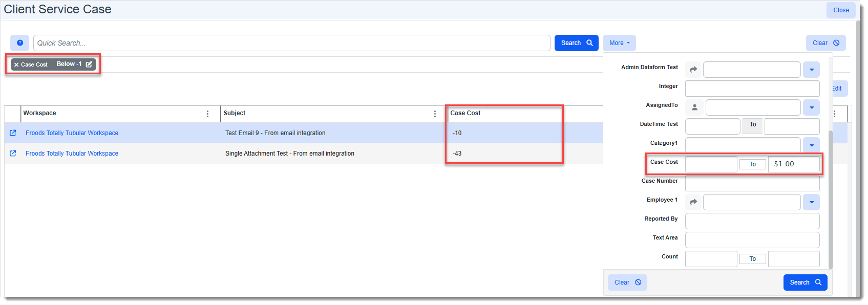
Task: Expand the More search options dropdown
Action: 619,43
